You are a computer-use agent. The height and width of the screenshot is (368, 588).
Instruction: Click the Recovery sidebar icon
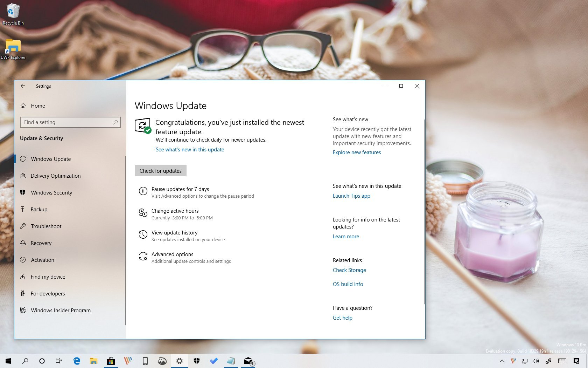coord(23,243)
